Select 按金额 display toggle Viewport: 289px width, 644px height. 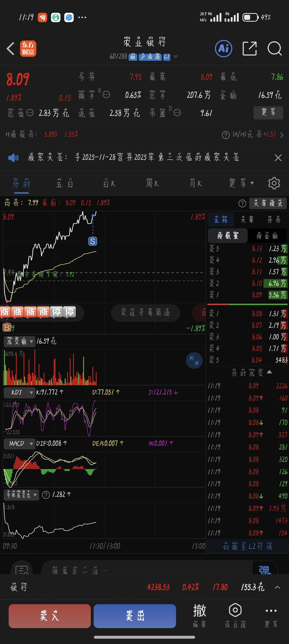click(267, 235)
